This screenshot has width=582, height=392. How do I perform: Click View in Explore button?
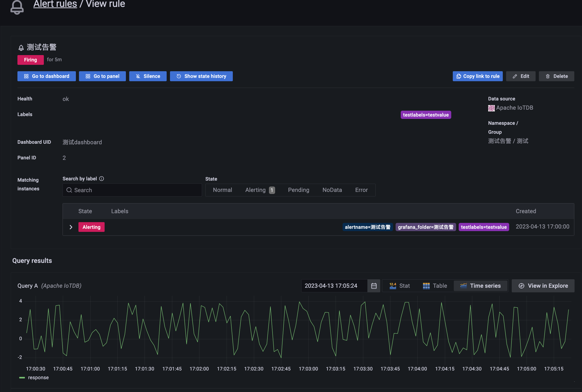pyautogui.click(x=543, y=286)
